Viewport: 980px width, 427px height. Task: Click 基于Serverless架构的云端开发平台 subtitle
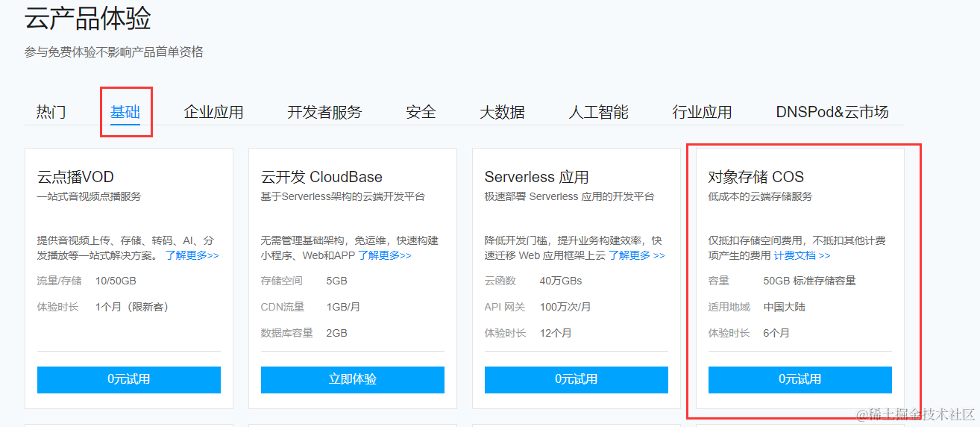pyautogui.click(x=343, y=196)
